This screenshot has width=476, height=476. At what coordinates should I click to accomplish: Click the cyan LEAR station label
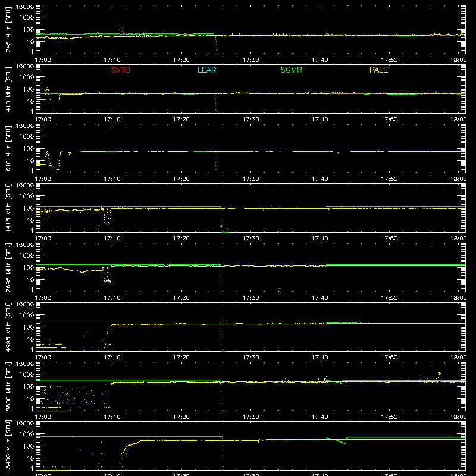[206, 70]
